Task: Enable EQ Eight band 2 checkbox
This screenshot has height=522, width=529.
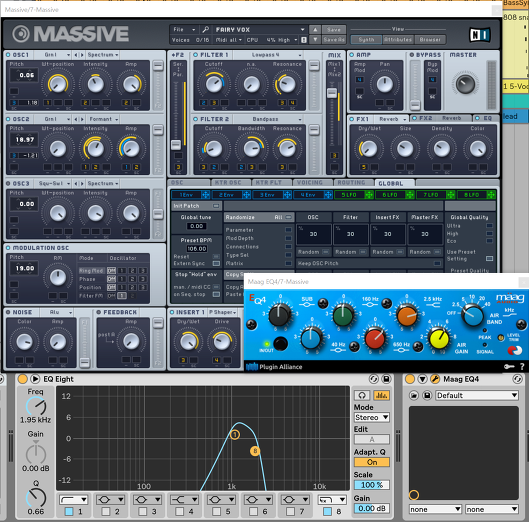Action: click(106, 512)
